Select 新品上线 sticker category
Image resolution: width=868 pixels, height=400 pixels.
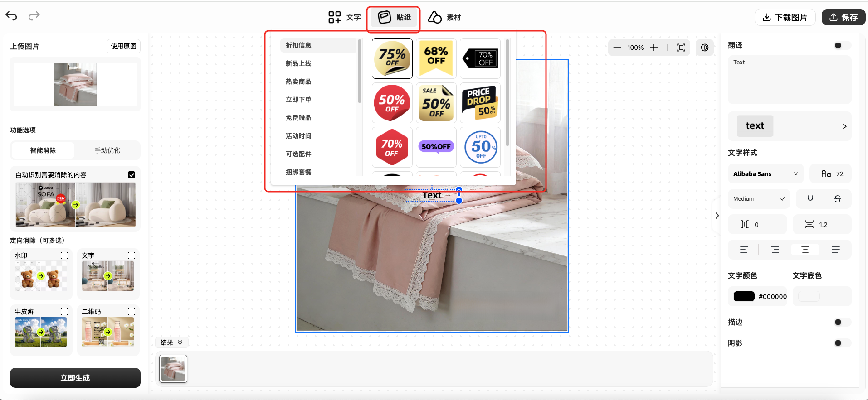point(298,63)
